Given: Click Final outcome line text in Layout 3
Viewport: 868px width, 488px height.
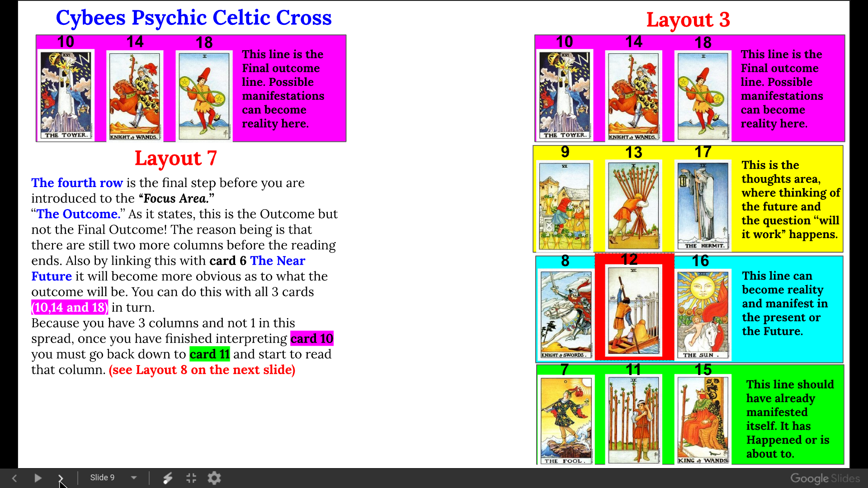Looking at the screenshot, I should (782, 89).
